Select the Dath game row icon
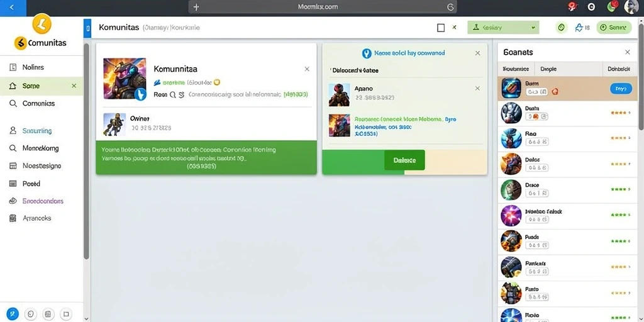Viewport: 644px width, 322px height. (x=511, y=113)
